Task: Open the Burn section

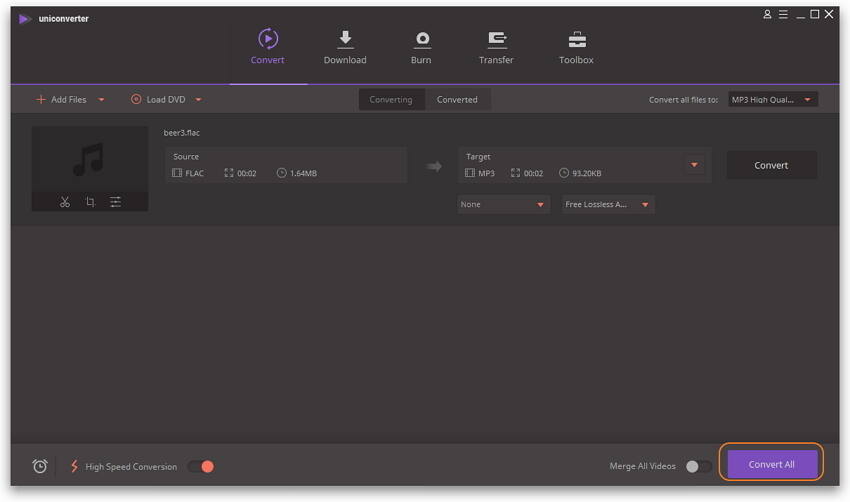Action: [421, 47]
